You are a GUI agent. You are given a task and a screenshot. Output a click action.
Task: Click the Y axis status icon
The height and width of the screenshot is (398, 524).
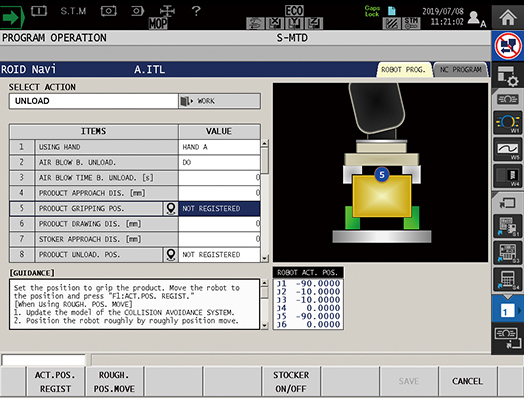(x=294, y=23)
